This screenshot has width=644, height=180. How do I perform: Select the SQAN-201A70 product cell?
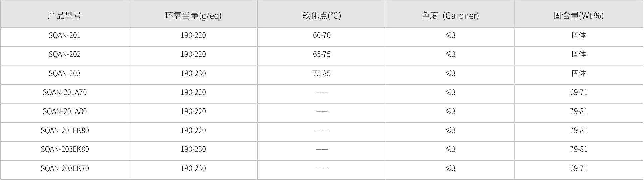click(64, 92)
